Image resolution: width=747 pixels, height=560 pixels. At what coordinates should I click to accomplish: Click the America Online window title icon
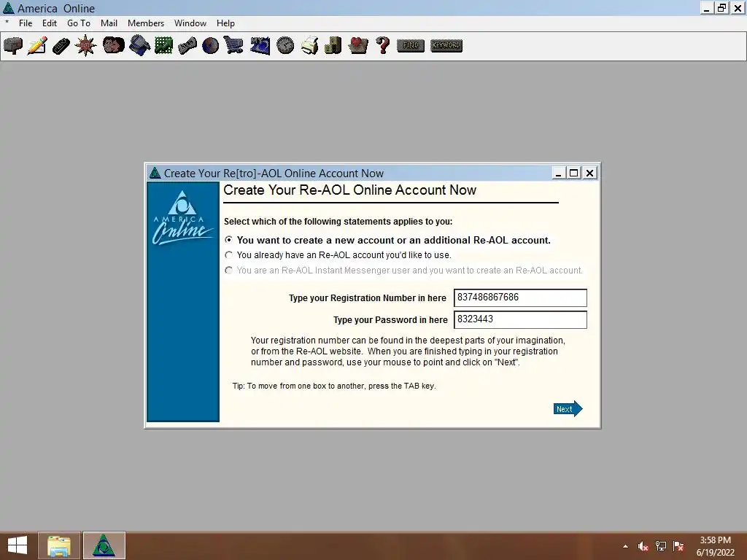click(x=9, y=8)
